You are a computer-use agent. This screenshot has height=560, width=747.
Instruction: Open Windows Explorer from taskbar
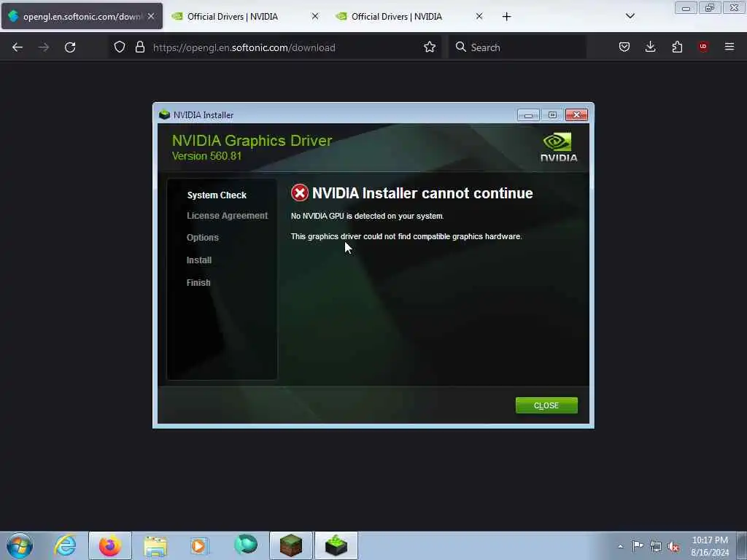(x=155, y=545)
